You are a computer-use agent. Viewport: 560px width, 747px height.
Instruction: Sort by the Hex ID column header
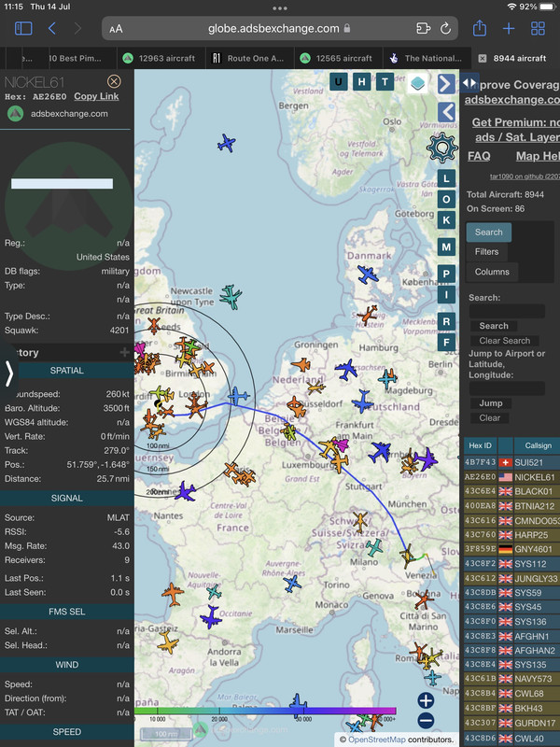481,445
